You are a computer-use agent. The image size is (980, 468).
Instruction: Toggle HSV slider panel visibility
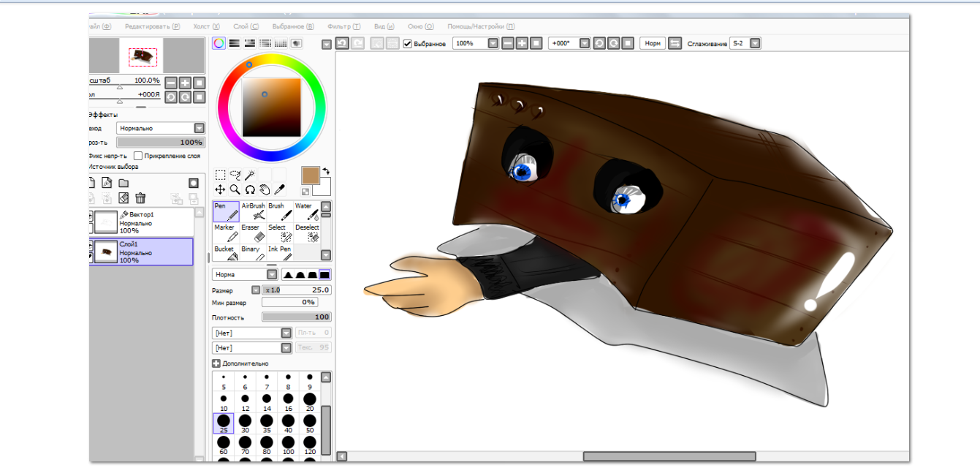250,43
